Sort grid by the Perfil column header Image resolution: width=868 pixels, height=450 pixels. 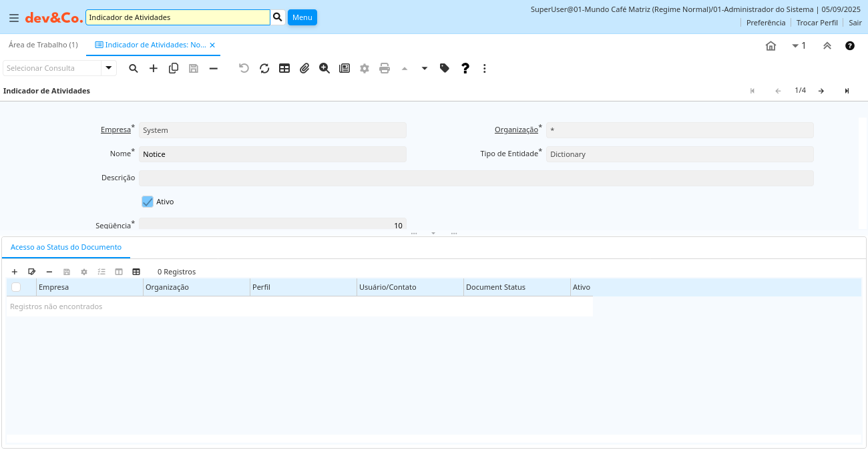(x=302, y=287)
